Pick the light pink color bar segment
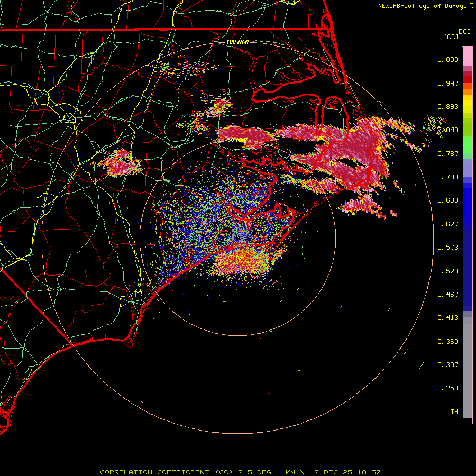Viewport: 476px width, 476px height. 467,57
